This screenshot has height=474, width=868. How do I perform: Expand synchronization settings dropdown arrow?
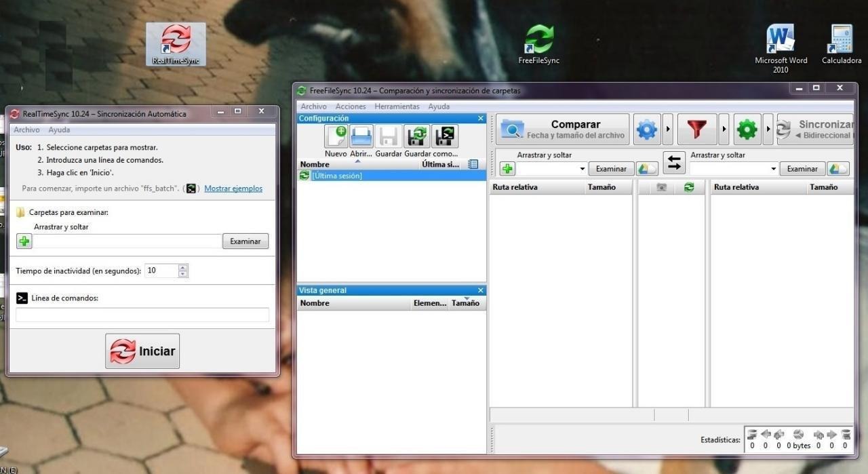[x=768, y=130]
